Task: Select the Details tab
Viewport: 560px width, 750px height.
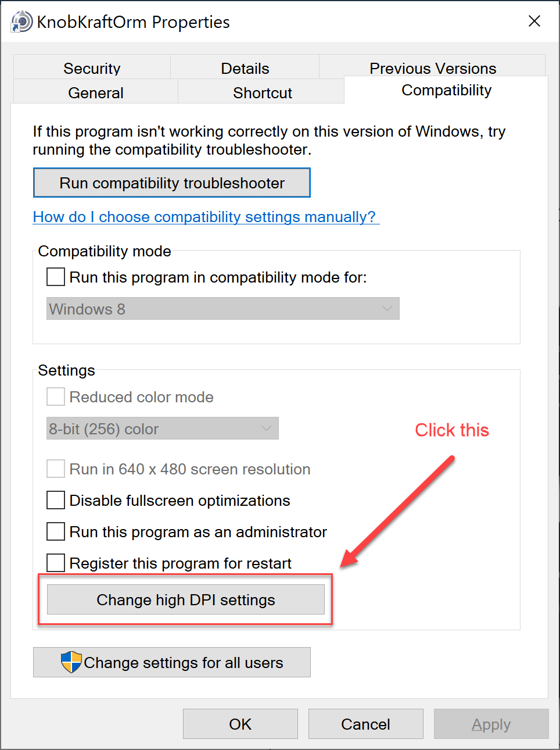Action: pos(245,68)
